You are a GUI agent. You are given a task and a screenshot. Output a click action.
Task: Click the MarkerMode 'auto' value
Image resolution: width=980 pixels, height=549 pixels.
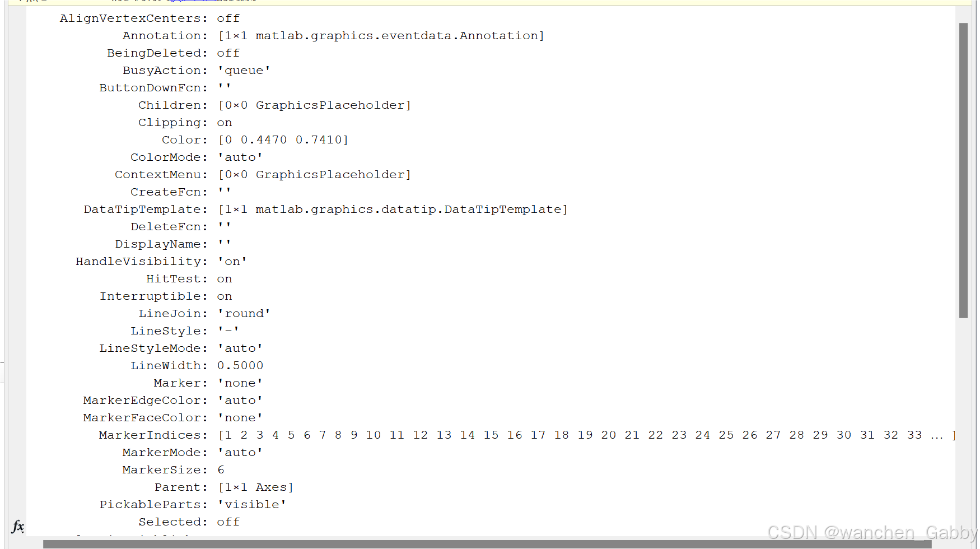click(240, 453)
